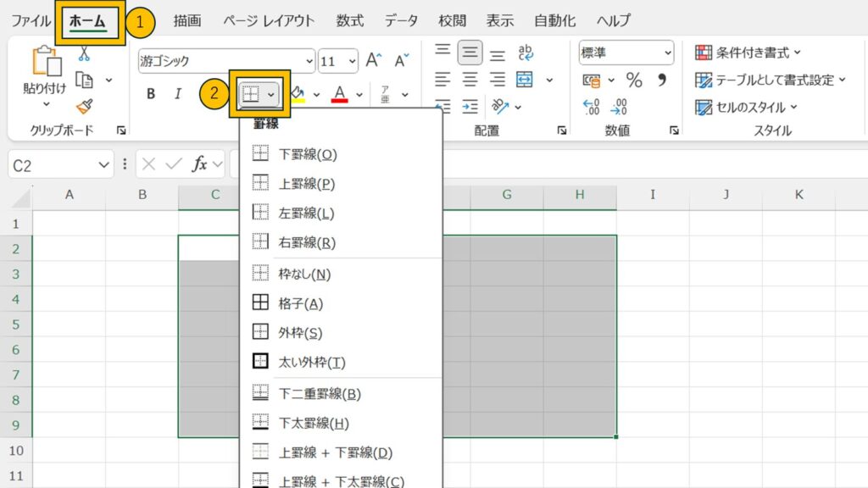Click the percent style icon

634,80
